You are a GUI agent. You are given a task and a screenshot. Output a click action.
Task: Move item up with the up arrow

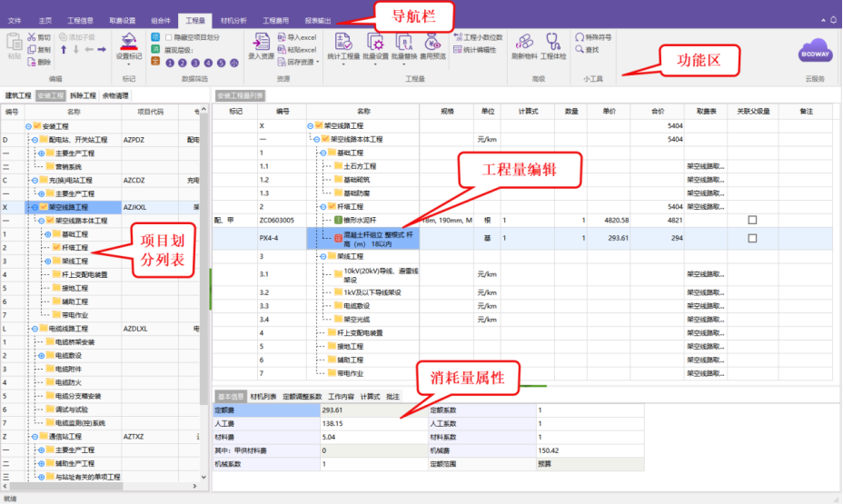click(x=64, y=49)
